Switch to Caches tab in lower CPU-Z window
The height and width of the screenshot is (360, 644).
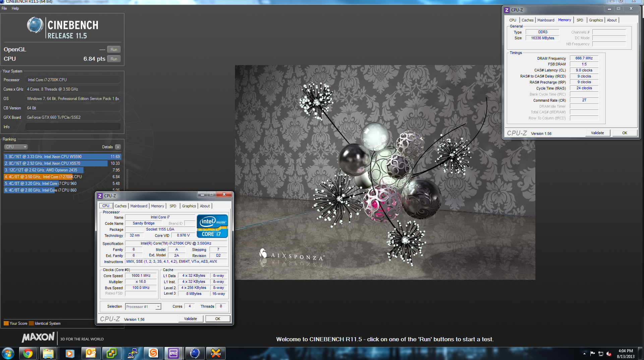(x=121, y=206)
